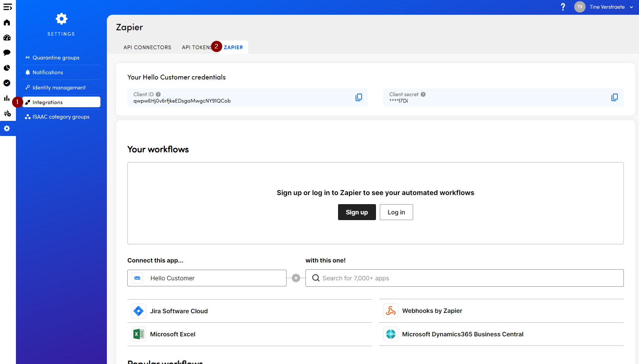Click the home icon in left rail
This screenshot has height=364, width=639.
tap(7, 23)
